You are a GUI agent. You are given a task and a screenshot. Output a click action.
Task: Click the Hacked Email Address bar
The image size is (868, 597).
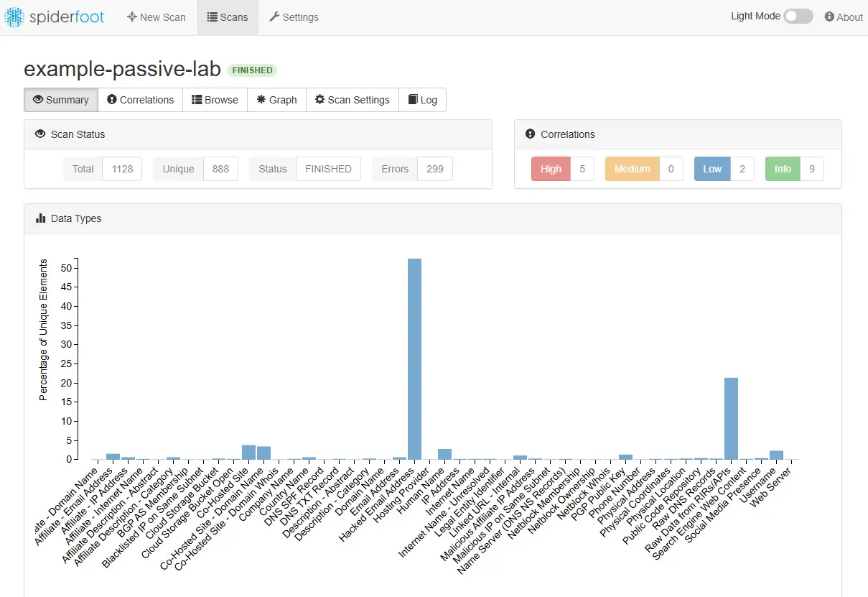coord(414,358)
